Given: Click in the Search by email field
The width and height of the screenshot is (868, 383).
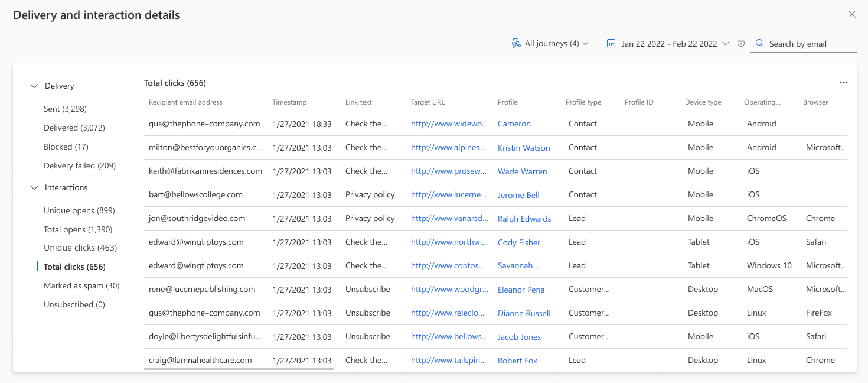Looking at the screenshot, I should (809, 44).
